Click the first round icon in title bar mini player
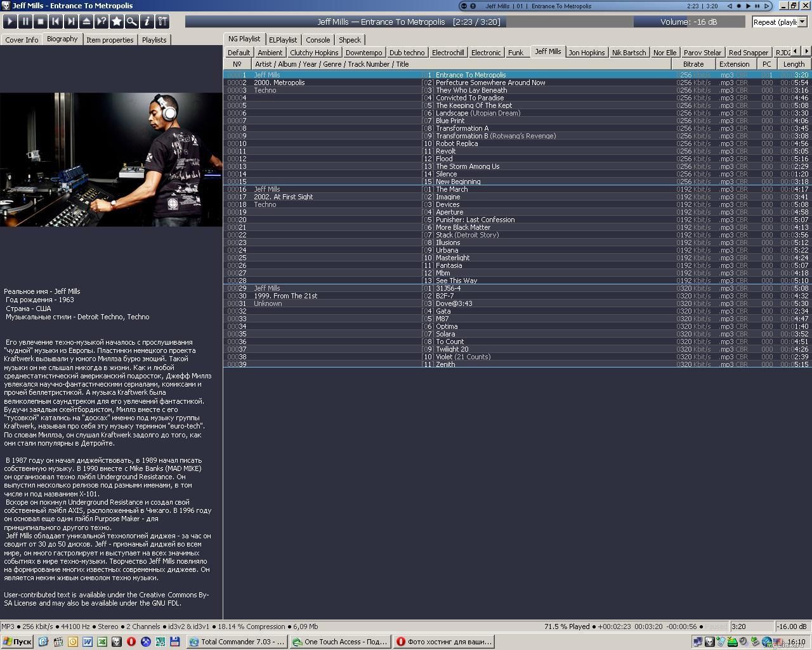Screen dimensions: 812x650 point(464,6)
